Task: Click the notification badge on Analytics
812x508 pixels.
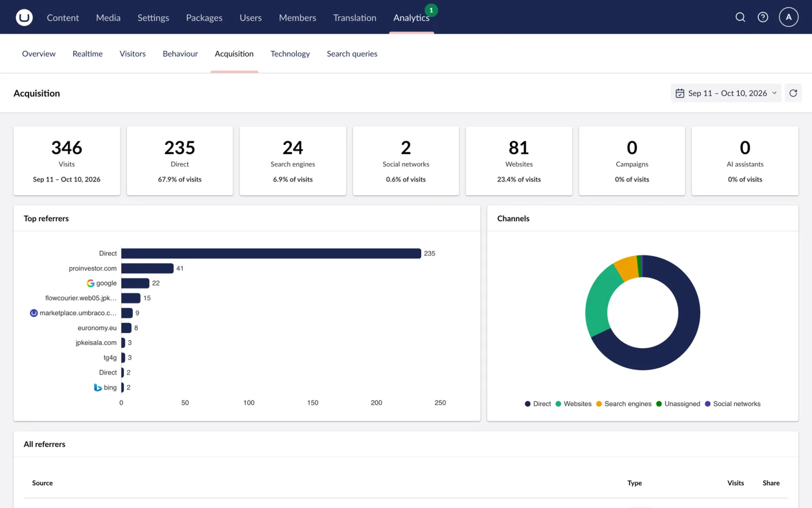Action: coord(431,10)
